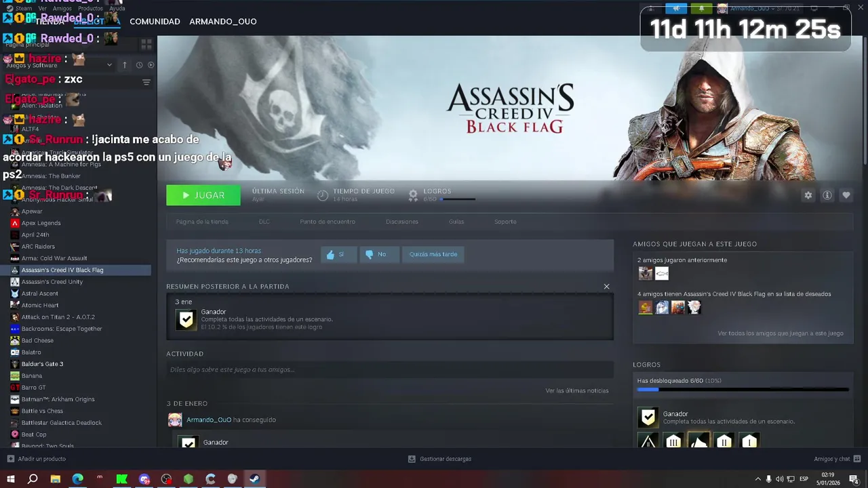Image resolution: width=868 pixels, height=488 pixels.
Task: Click the green JUGAR play button
Action: [203, 195]
